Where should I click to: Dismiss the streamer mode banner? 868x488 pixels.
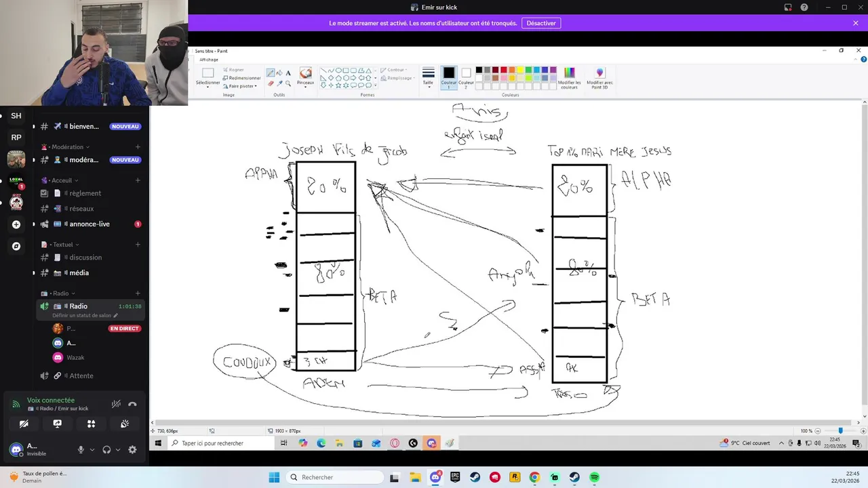pos(856,23)
